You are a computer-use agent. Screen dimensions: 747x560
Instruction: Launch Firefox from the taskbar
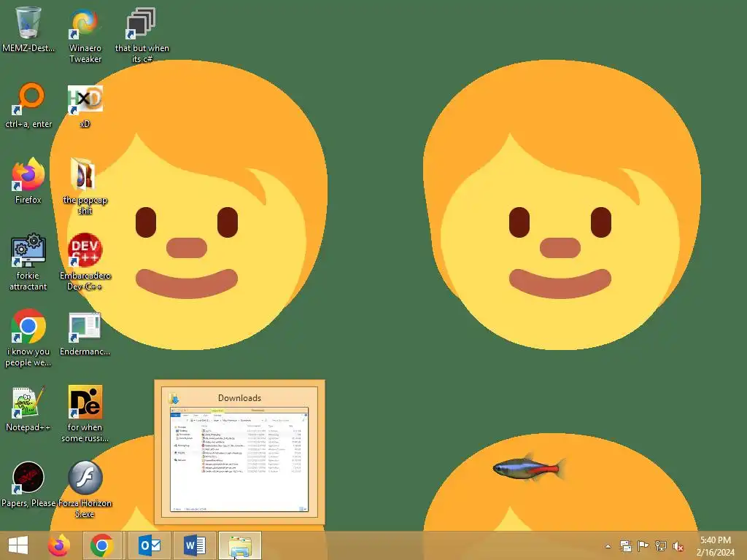59,545
